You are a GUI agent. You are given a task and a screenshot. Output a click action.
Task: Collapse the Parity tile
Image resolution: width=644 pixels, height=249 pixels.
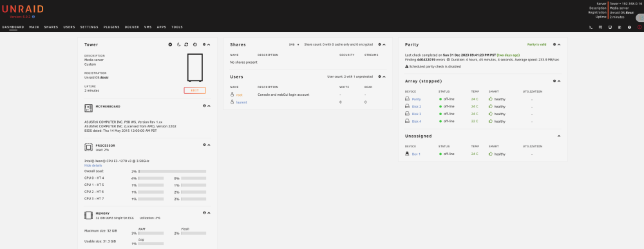click(x=558, y=44)
